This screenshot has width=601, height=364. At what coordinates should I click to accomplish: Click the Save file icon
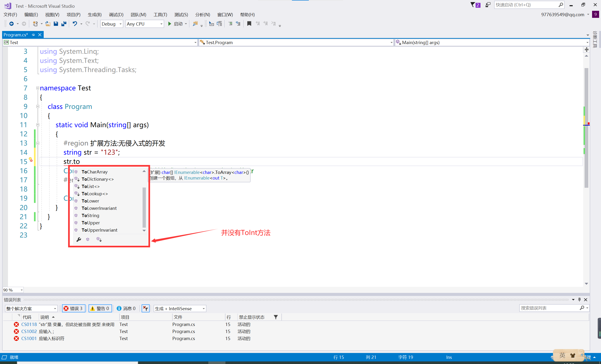tap(56, 24)
